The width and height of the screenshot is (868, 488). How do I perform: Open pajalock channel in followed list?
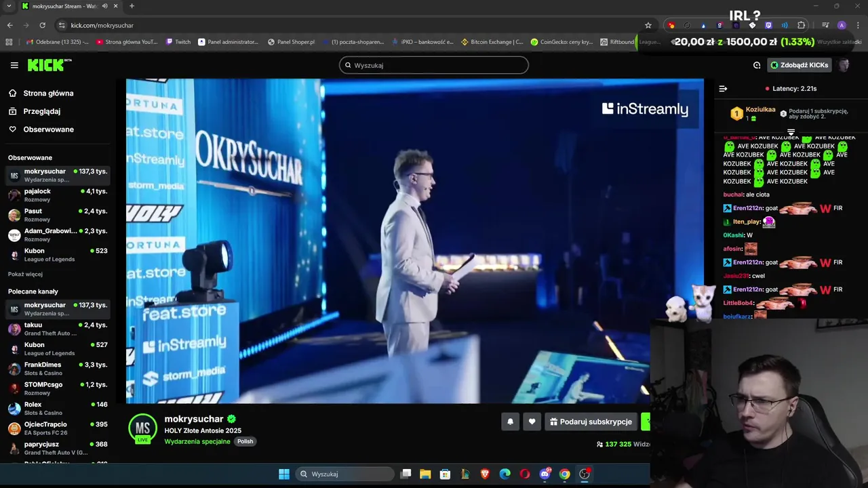pyautogui.click(x=57, y=195)
